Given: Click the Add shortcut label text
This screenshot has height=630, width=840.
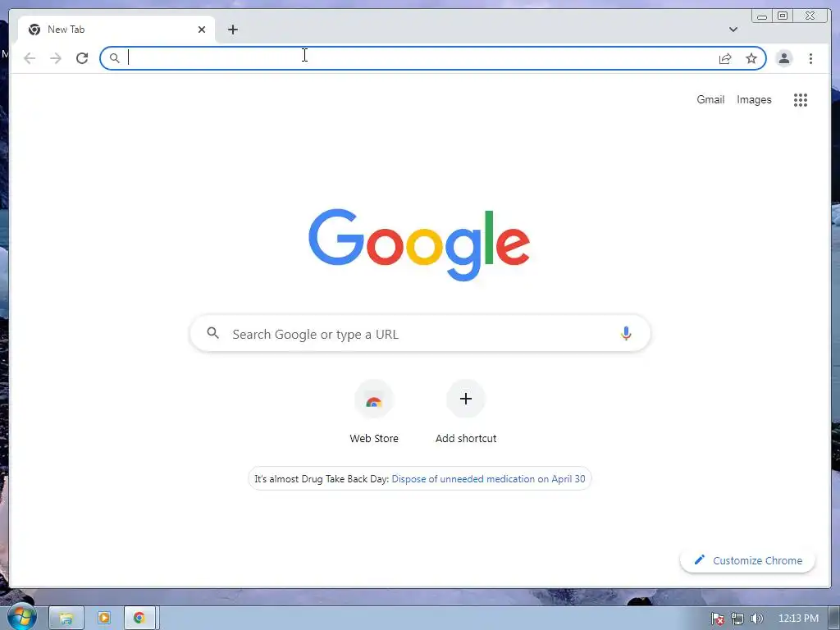Looking at the screenshot, I should [466, 438].
